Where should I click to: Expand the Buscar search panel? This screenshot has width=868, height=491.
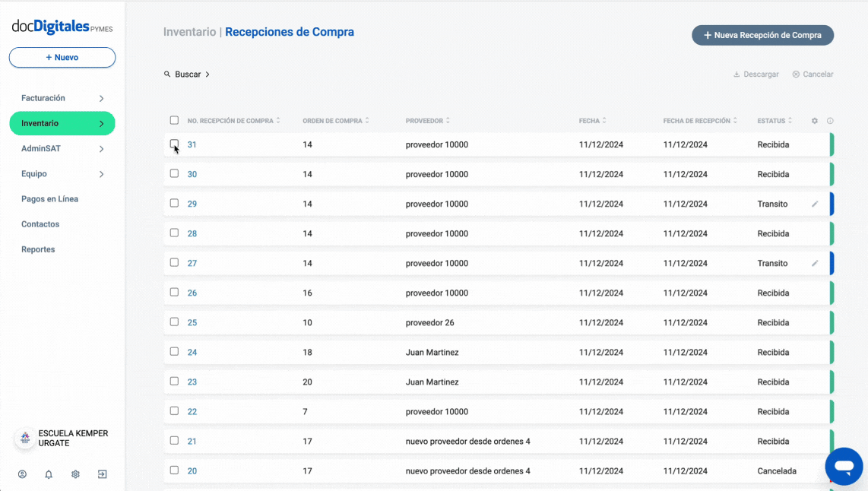point(187,74)
